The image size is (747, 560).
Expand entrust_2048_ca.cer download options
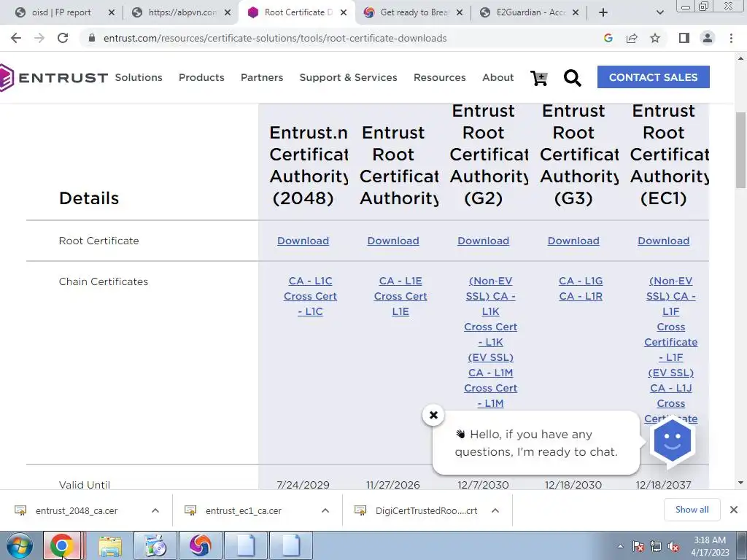click(155, 510)
